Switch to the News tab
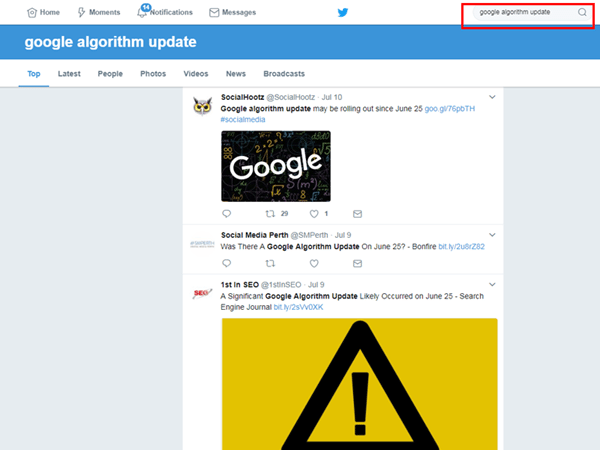 (x=236, y=73)
